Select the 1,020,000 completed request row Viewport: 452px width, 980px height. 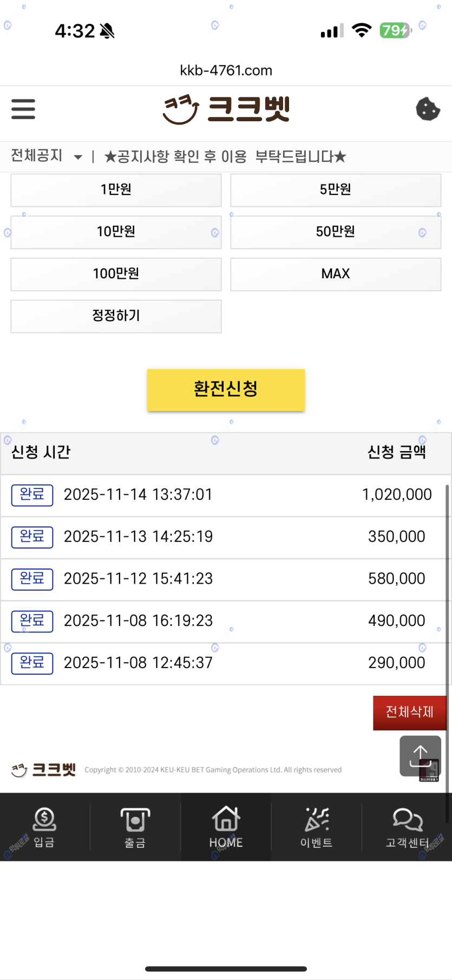pyautogui.click(x=222, y=495)
